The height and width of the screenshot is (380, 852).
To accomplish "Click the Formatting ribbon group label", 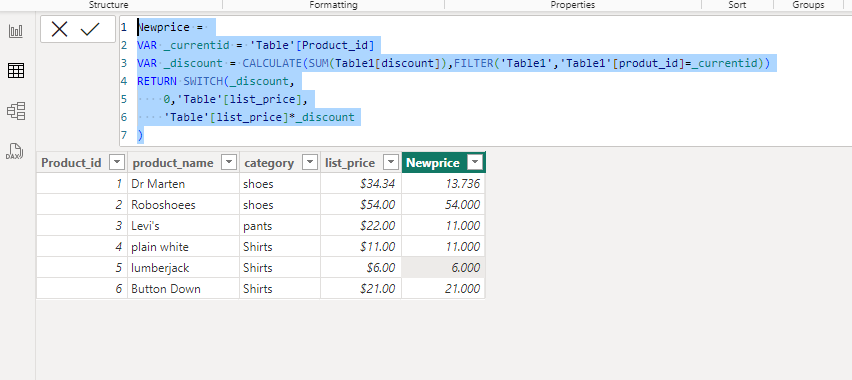I will point(333,4).
